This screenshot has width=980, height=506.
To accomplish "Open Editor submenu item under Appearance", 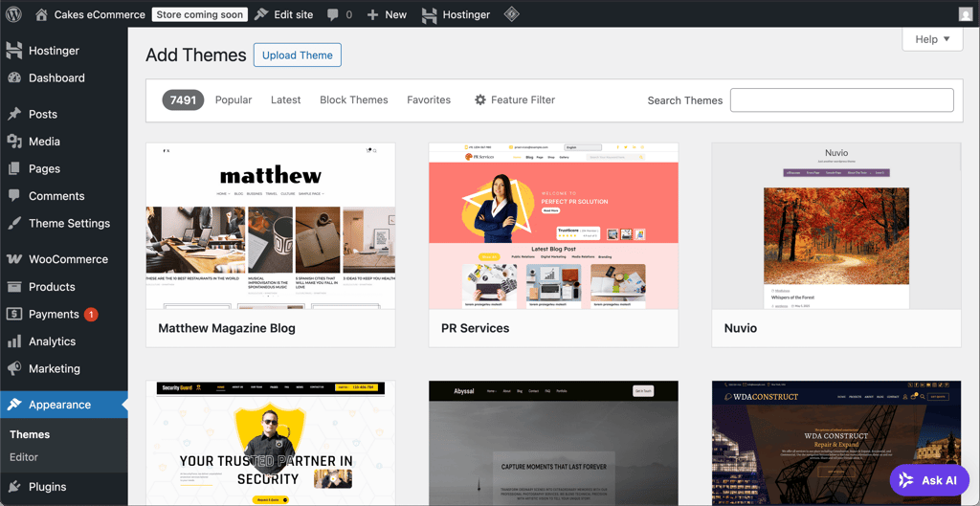I will 24,457.
